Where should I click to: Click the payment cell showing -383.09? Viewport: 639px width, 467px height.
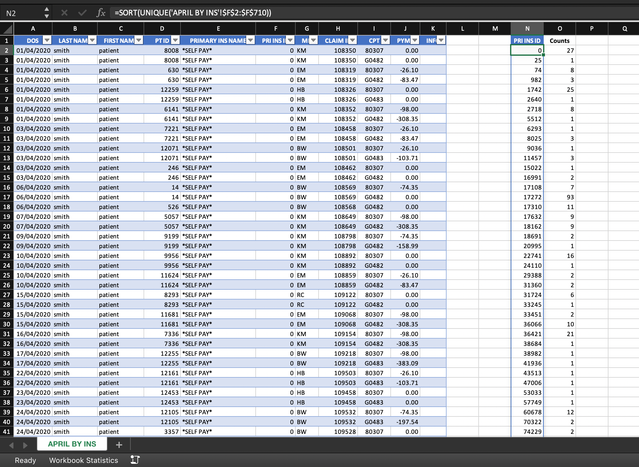pyautogui.click(x=405, y=363)
